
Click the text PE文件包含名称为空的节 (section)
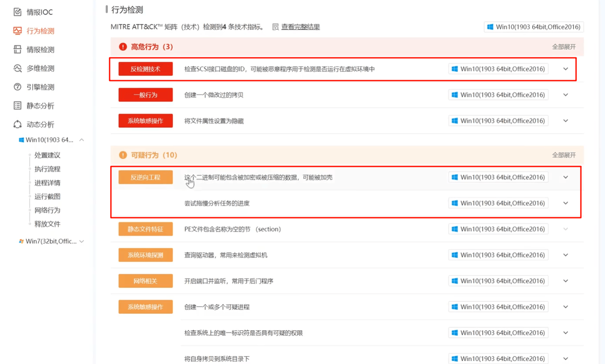click(x=233, y=229)
